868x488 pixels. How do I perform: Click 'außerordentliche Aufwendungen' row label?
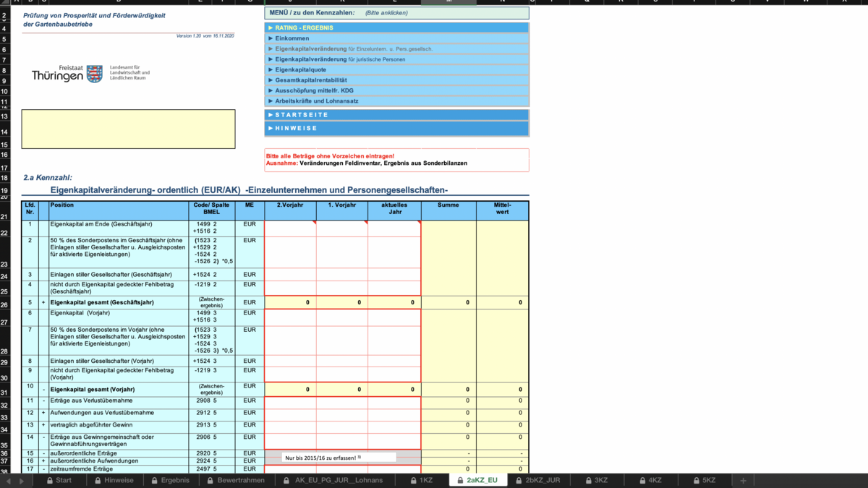click(94, 461)
